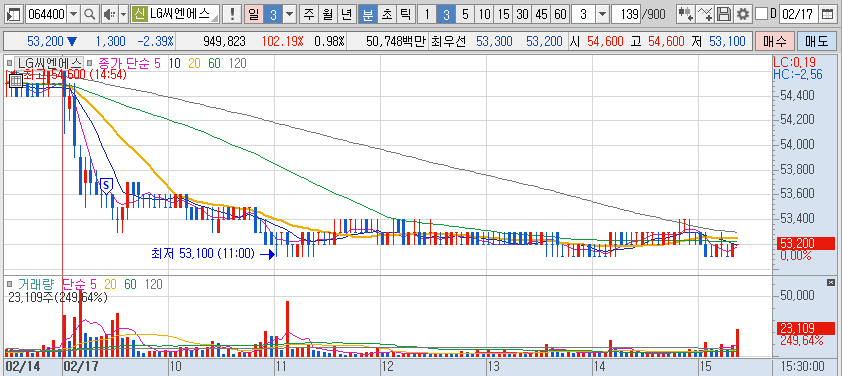
Task: Click the 최저 53,100 (11:00) annotation
Action: click(x=203, y=254)
